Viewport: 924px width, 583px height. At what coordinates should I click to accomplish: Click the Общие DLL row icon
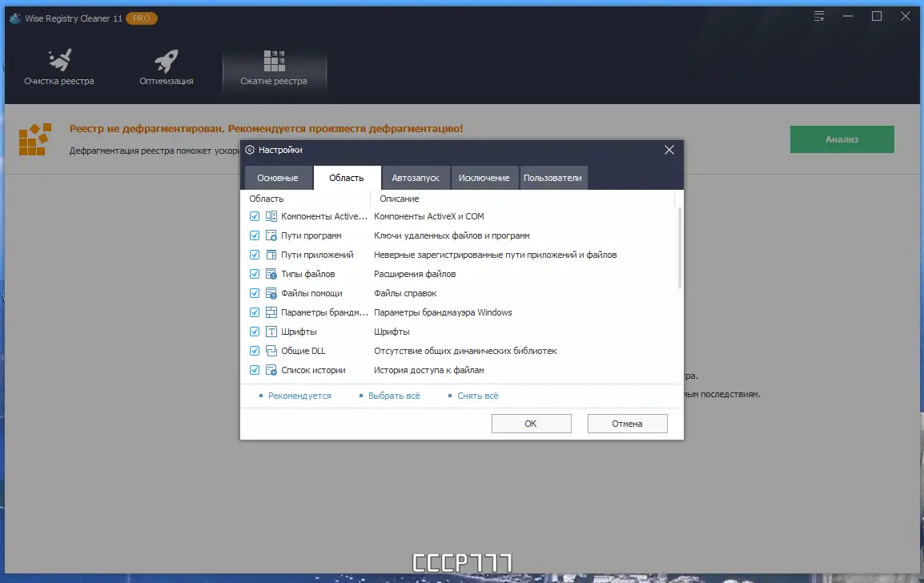271,351
